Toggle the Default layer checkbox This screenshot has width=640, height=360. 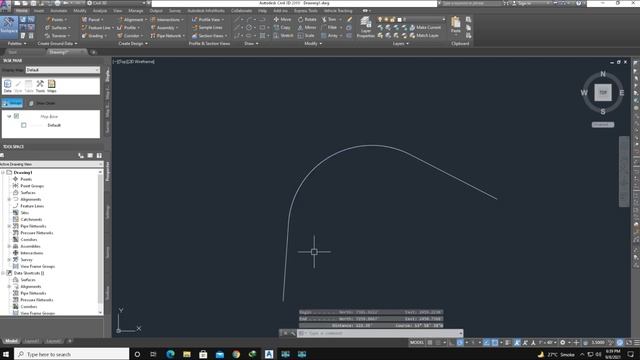click(24, 125)
